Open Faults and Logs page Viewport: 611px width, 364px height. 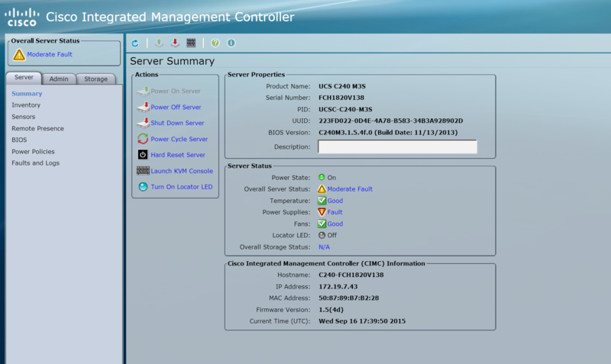point(35,163)
